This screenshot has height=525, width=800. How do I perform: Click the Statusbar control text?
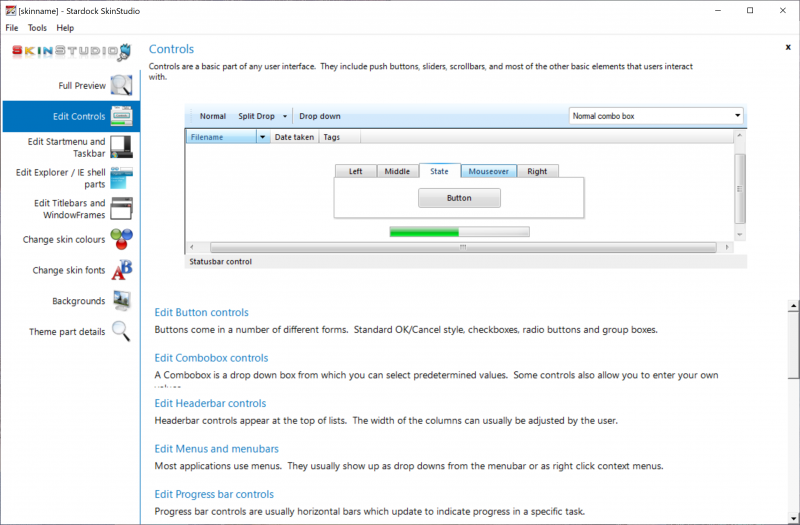(x=220, y=261)
